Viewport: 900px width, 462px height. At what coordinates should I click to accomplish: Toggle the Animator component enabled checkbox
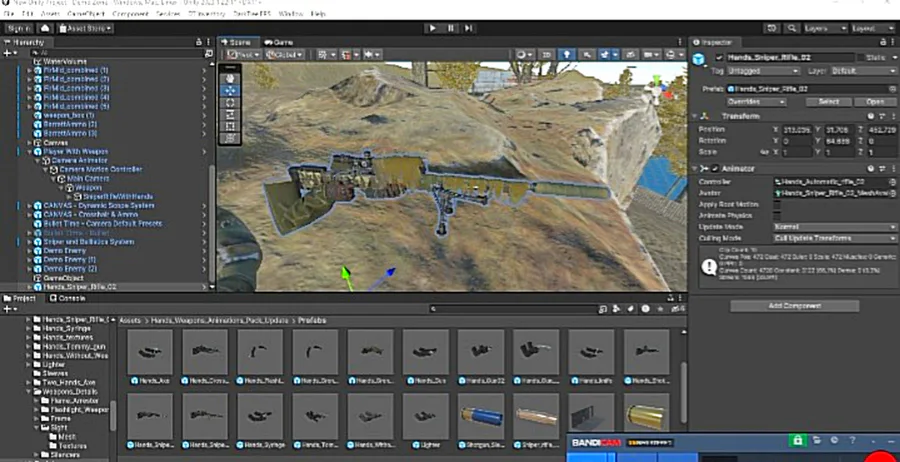[715, 169]
